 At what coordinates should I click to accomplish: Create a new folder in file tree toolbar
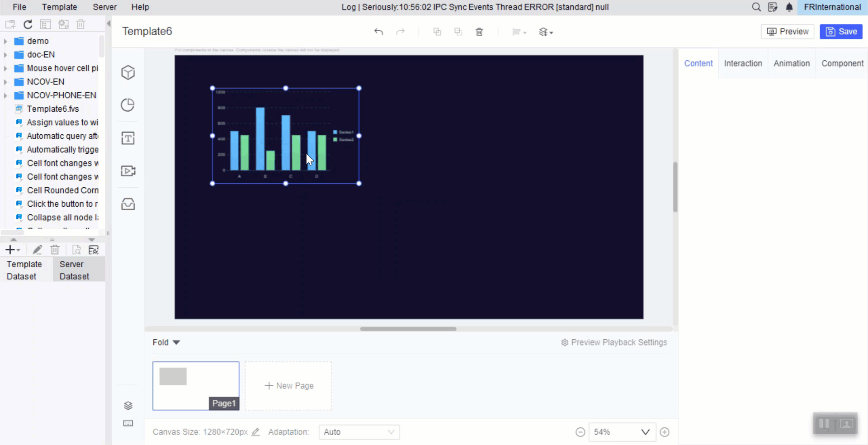point(10,24)
